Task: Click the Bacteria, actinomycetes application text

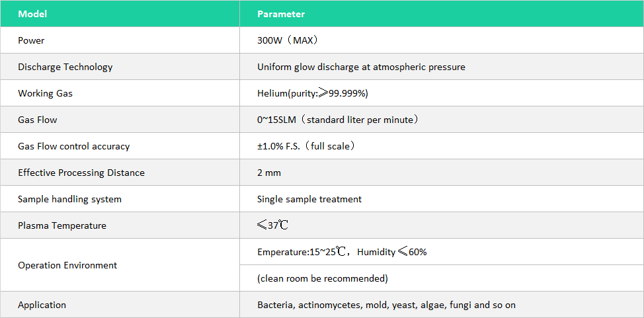Action: (386, 305)
